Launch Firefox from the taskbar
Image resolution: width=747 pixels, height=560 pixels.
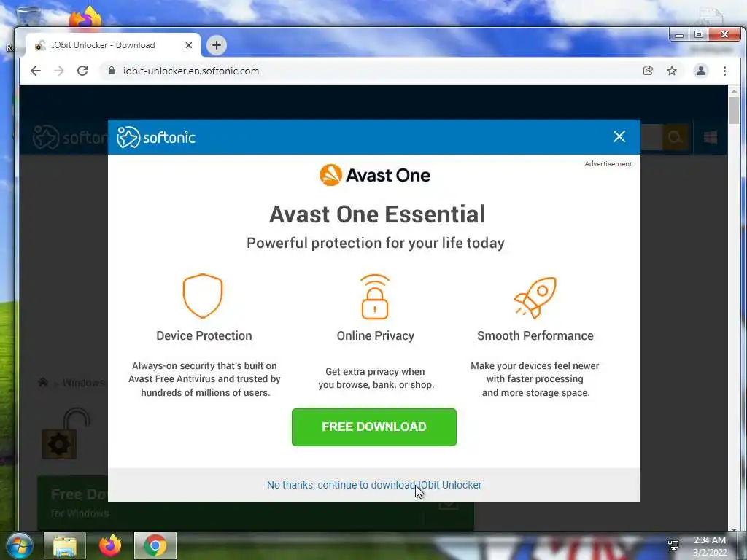point(110,545)
